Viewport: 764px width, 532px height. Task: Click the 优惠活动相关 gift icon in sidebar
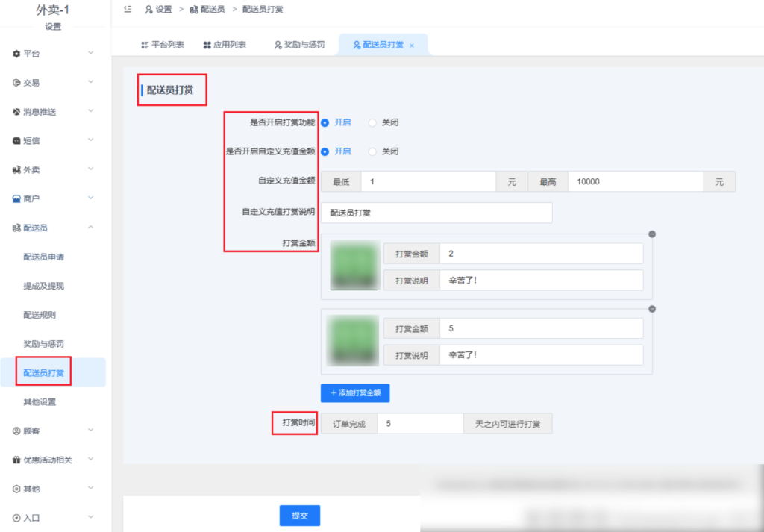click(x=16, y=460)
